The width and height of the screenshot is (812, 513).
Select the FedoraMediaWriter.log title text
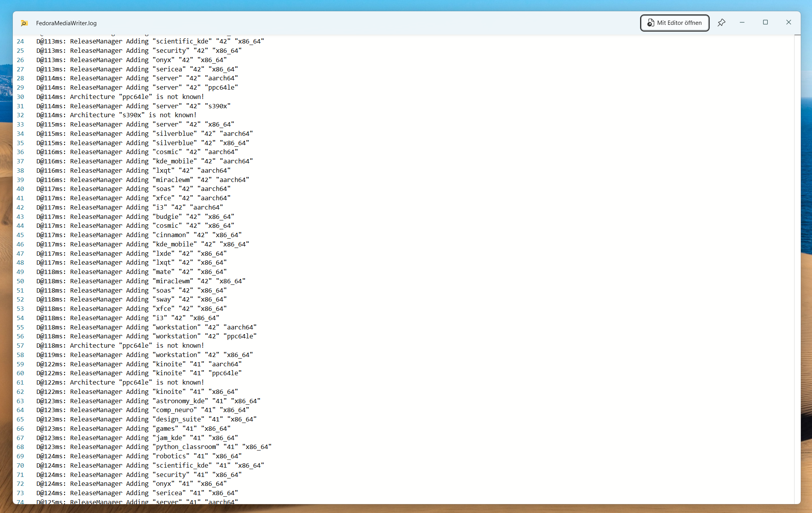coord(66,23)
